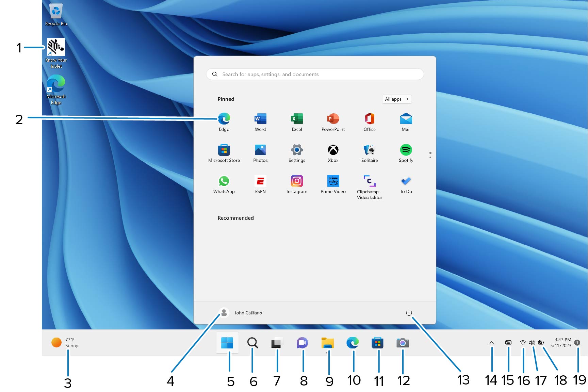Open the Wi-Fi network tray icon

(523, 342)
